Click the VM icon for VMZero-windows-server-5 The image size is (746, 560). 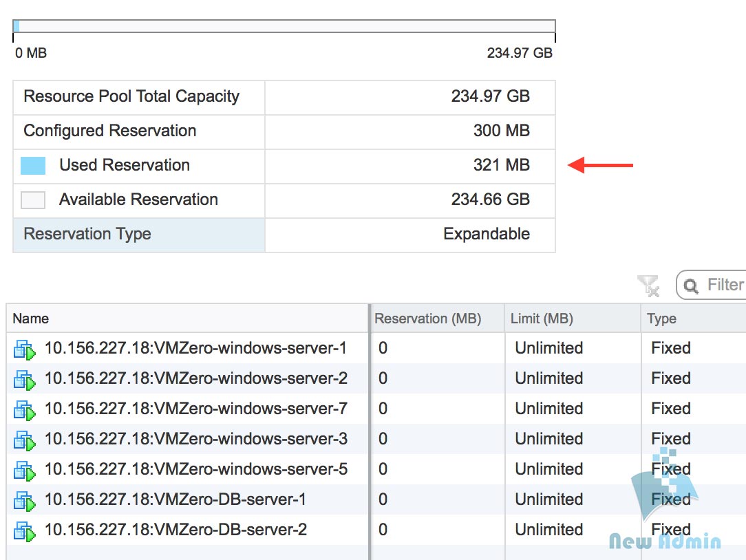[x=24, y=471]
